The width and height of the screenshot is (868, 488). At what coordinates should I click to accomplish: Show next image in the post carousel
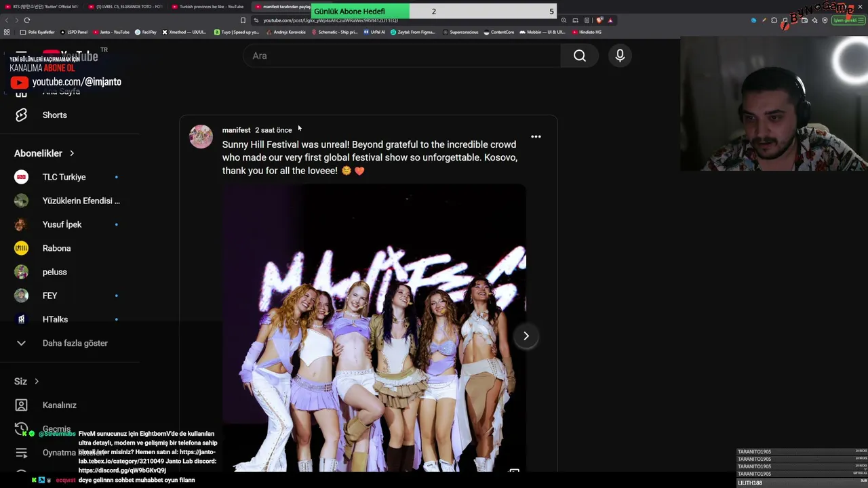(x=526, y=336)
